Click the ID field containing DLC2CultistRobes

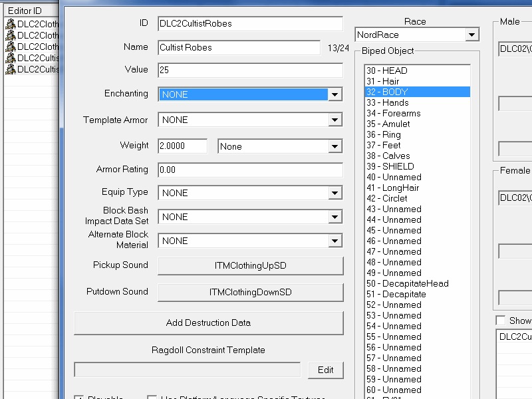250,23
